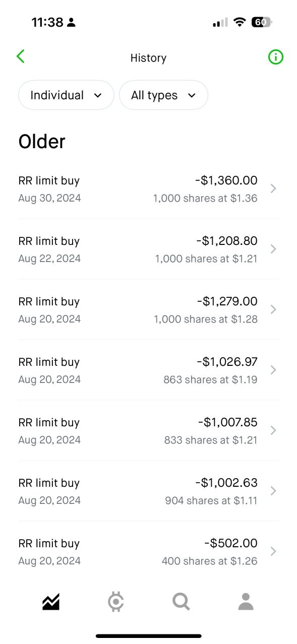Screen dimensions: 297x644
Task: Tap the battery indicator in the status bar
Action: tap(262, 22)
